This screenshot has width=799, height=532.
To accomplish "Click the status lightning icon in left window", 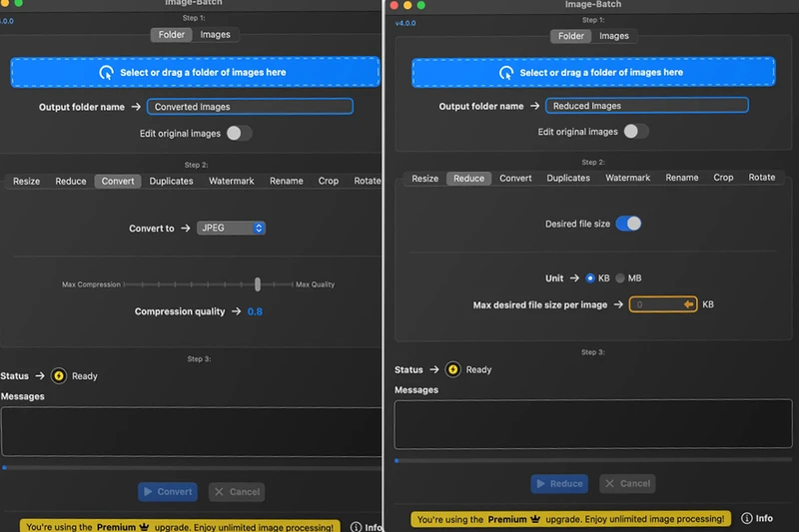I will click(x=59, y=376).
